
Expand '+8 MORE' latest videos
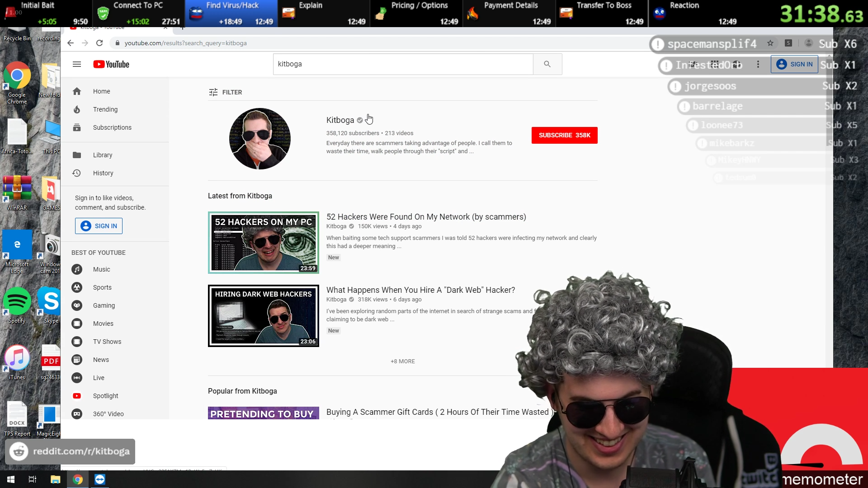tap(403, 361)
